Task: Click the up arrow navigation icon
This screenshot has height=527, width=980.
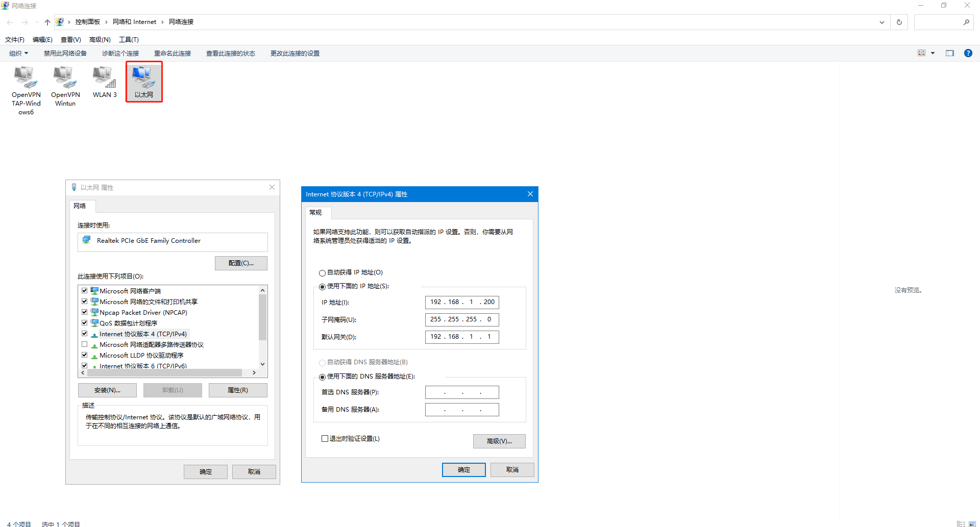Action: point(47,22)
